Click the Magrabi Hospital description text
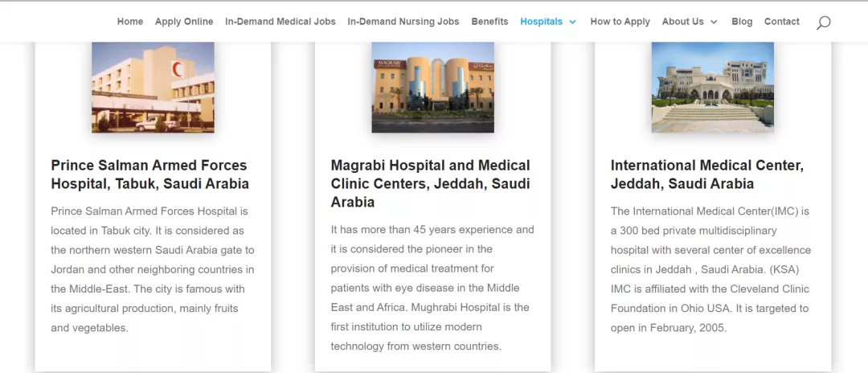Viewport: 868px width, 373px height. click(x=432, y=288)
